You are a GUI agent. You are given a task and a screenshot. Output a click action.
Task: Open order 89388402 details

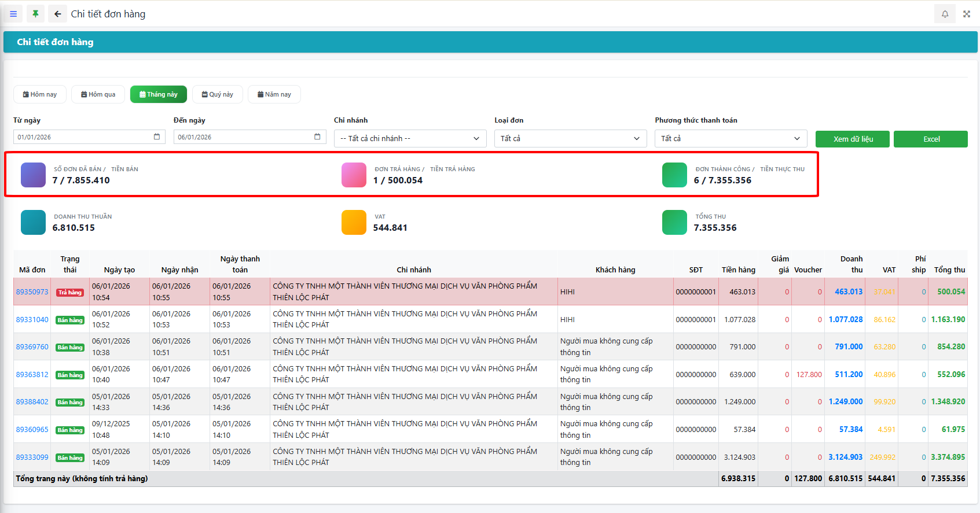pos(32,402)
